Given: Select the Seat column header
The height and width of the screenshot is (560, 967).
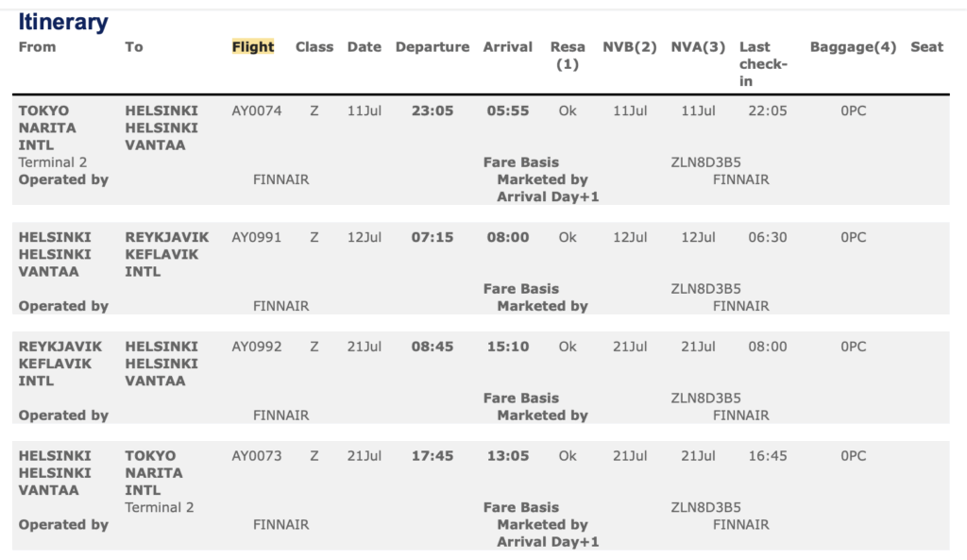Looking at the screenshot, I should tap(926, 47).
